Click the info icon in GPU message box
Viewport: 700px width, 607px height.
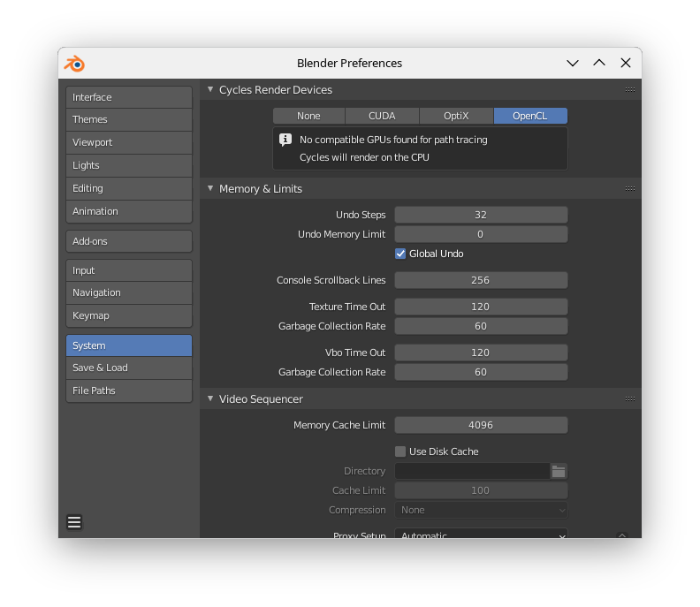[x=285, y=140]
